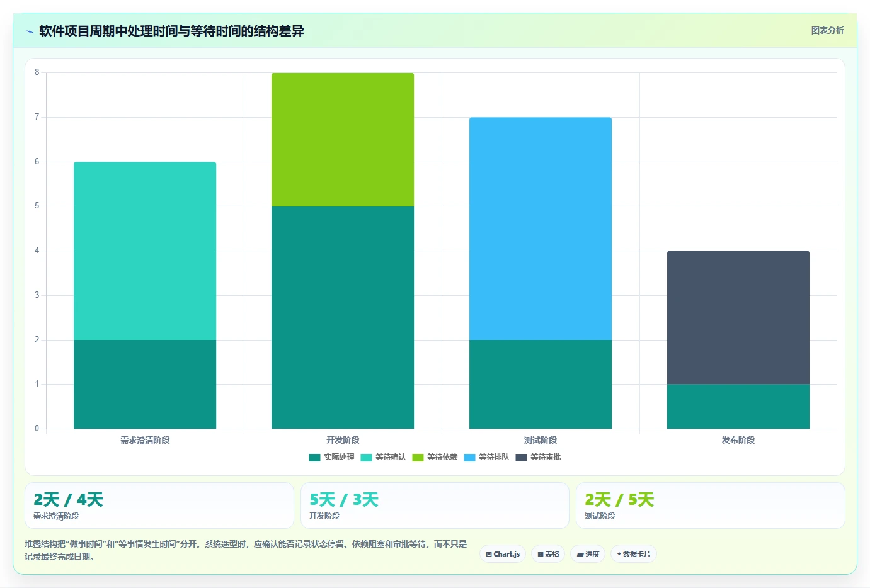Click the 图表分析 label in the header

coord(827,30)
